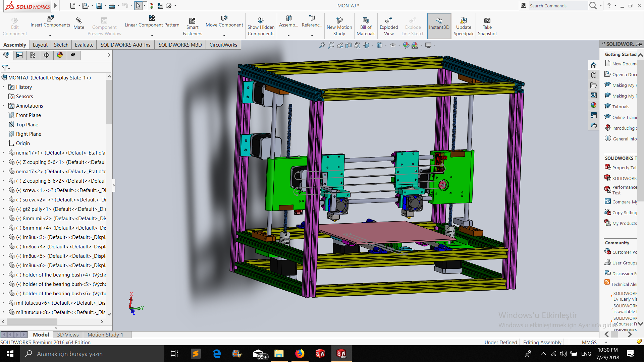The height and width of the screenshot is (362, 644).
Task: Click Bill of Materials tool
Action: coord(366,26)
